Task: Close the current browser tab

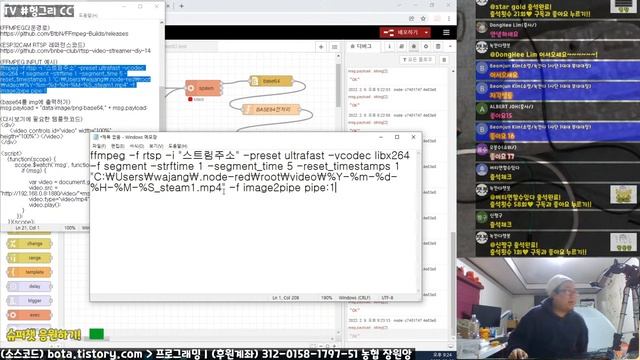Action: 168,6
